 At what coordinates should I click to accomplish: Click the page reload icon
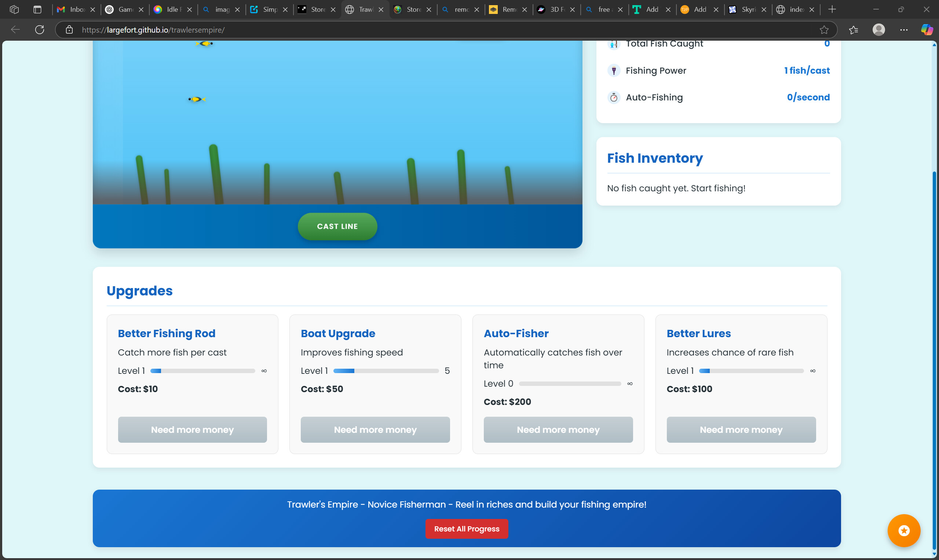[x=39, y=30]
